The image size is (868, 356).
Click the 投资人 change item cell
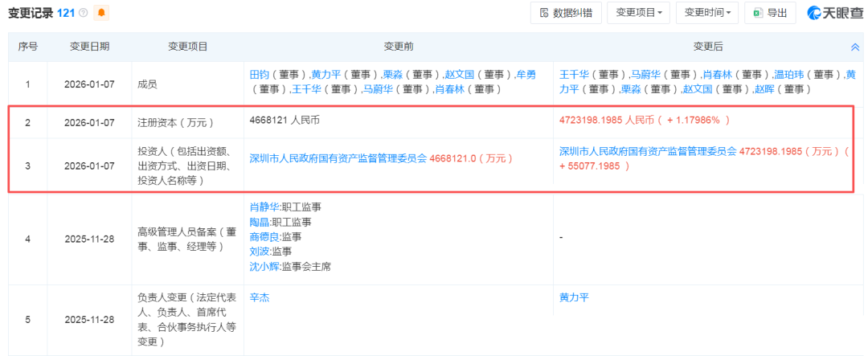187,165
